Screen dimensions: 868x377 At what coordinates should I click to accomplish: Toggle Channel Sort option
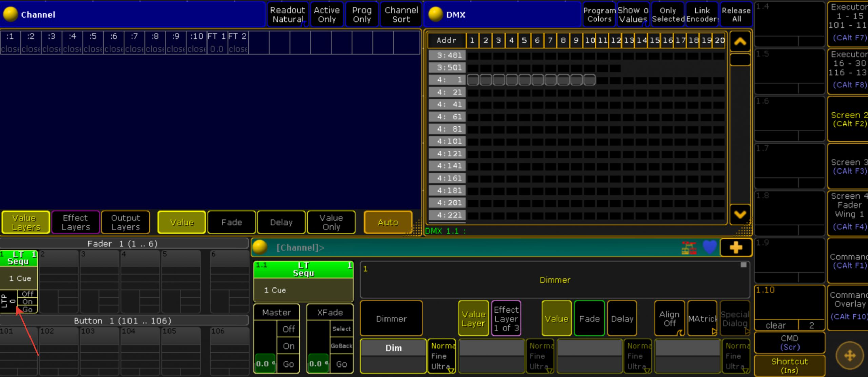click(x=401, y=15)
